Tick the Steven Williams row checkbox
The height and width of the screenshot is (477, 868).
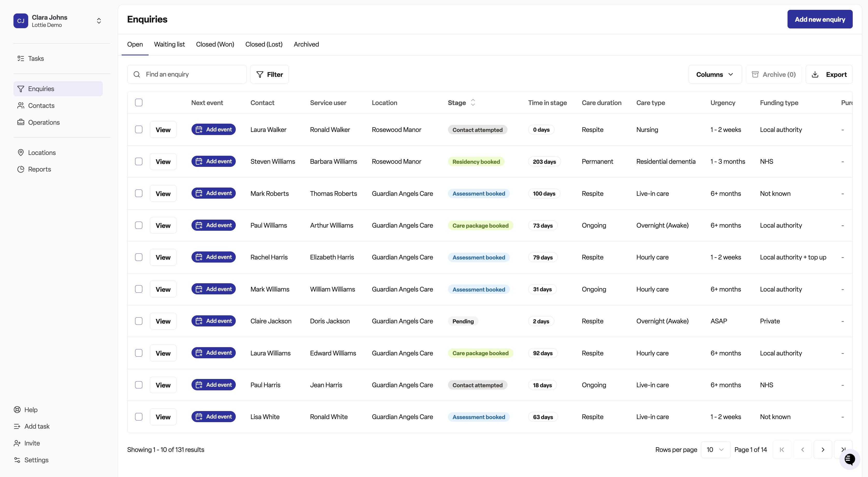[x=139, y=161]
